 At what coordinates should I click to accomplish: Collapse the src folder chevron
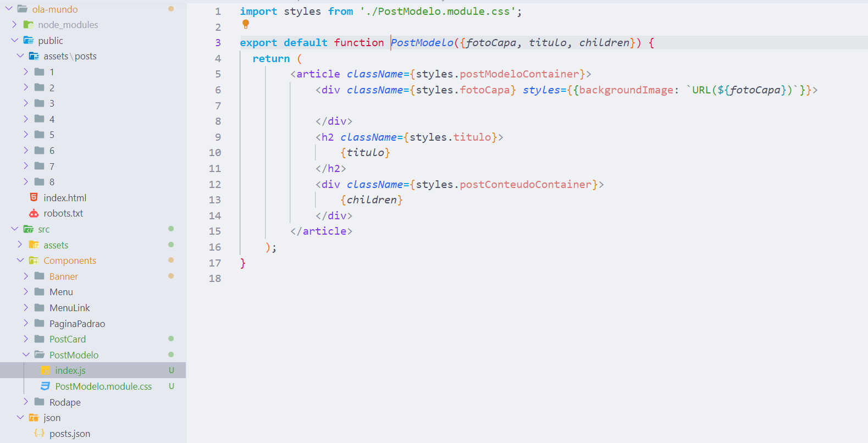point(14,229)
